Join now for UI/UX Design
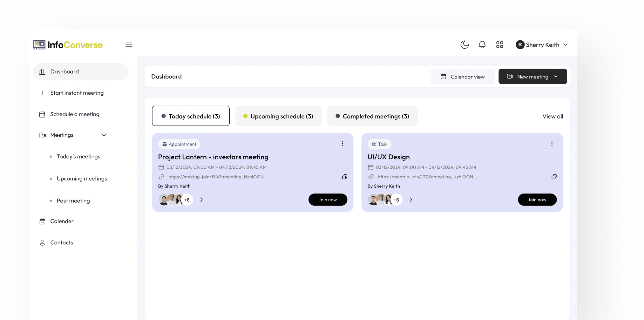 [537, 200]
